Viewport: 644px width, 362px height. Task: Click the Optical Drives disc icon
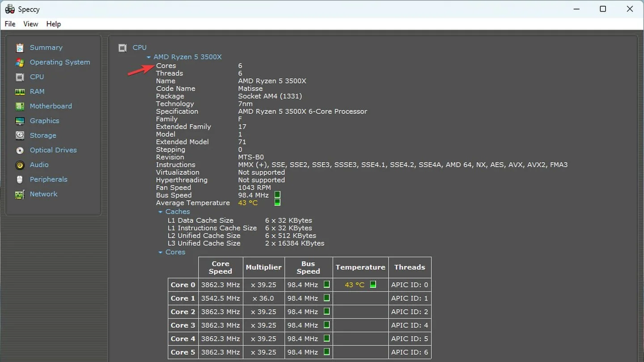pos(20,151)
